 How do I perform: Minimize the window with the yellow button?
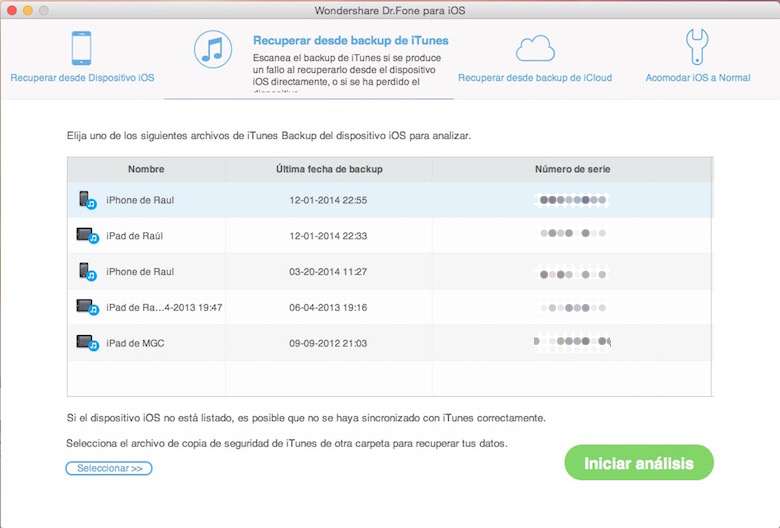[28, 10]
